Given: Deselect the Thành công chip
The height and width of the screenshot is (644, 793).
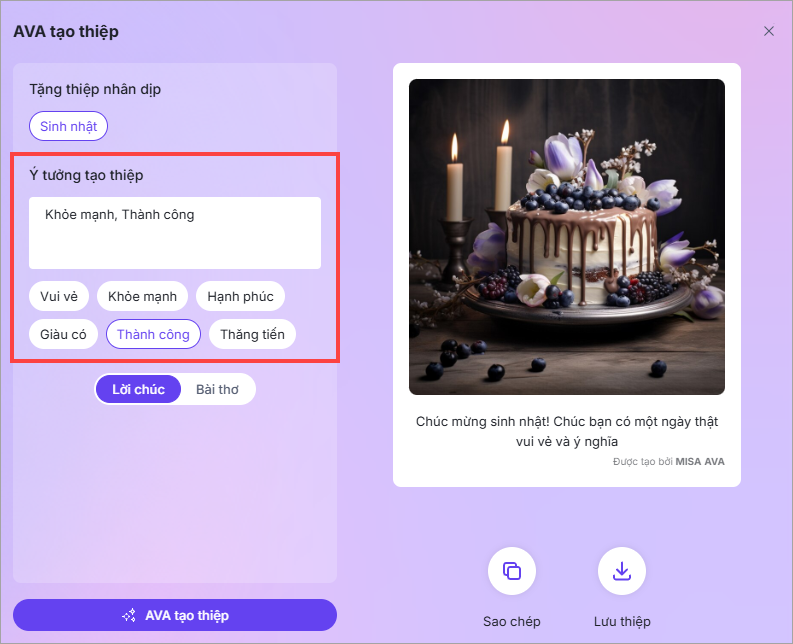Looking at the screenshot, I should [153, 334].
